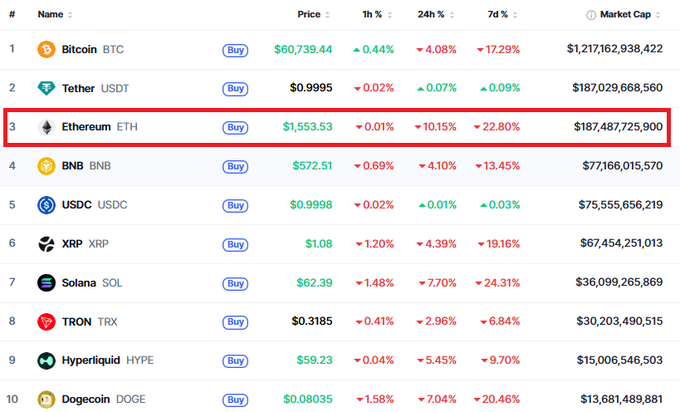Click the Tether coin logo
Viewport: 680px width, 412px height.
point(46,88)
